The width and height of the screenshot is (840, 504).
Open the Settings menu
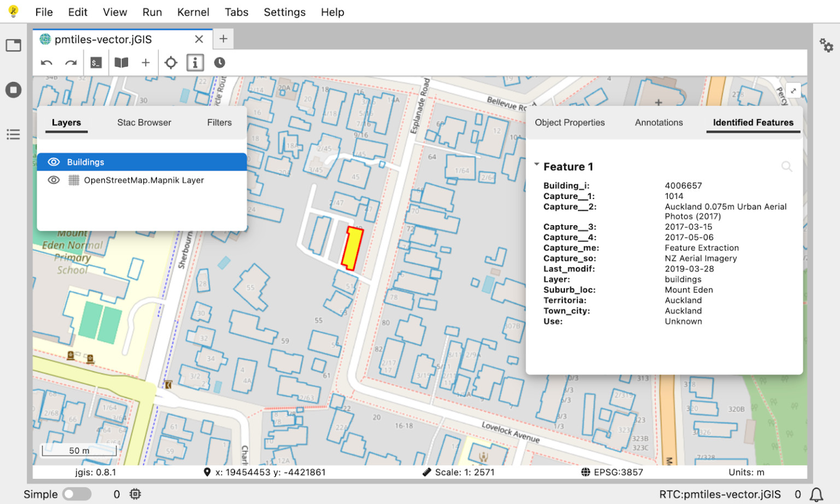(284, 12)
